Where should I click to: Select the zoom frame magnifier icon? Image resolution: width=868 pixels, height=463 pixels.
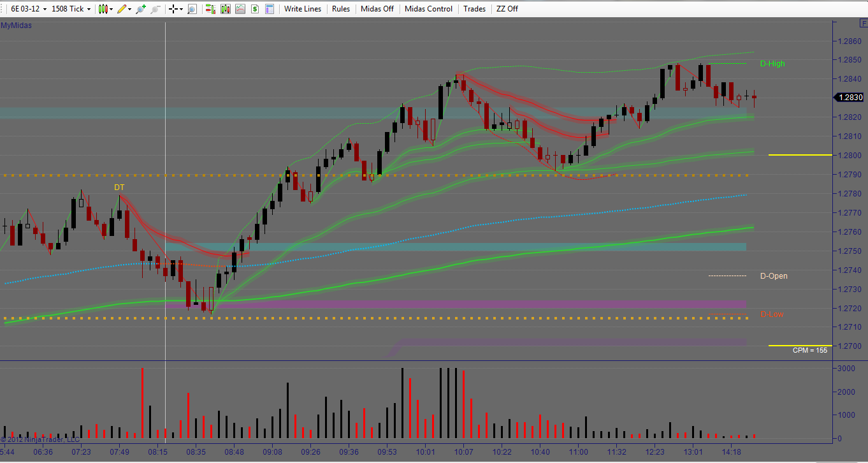pyautogui.click(x=192, y=9)
